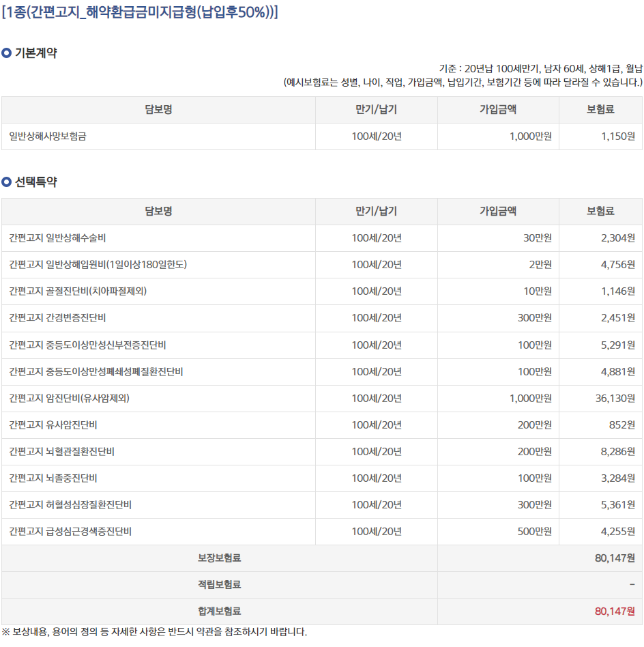Click 간편고지 일반상해수술비 row

pyautogui.click(x=322, y=238)
